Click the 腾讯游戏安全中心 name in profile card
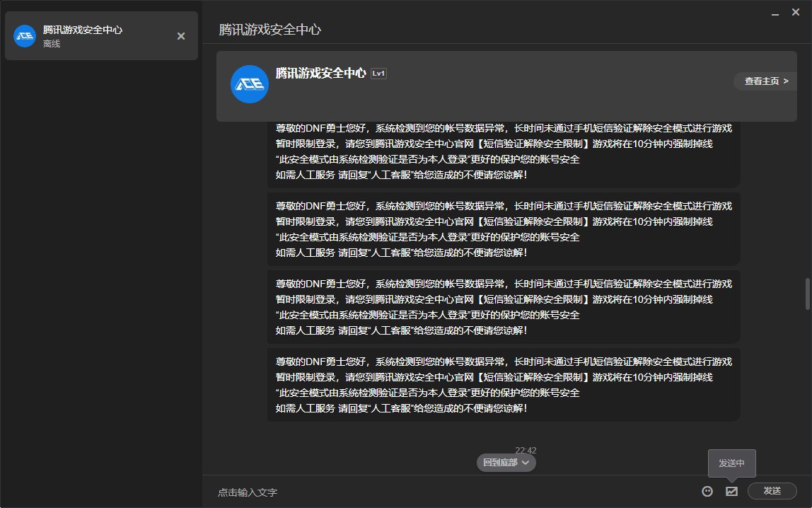This screenshot has height=508, width=812. (320, 73)
